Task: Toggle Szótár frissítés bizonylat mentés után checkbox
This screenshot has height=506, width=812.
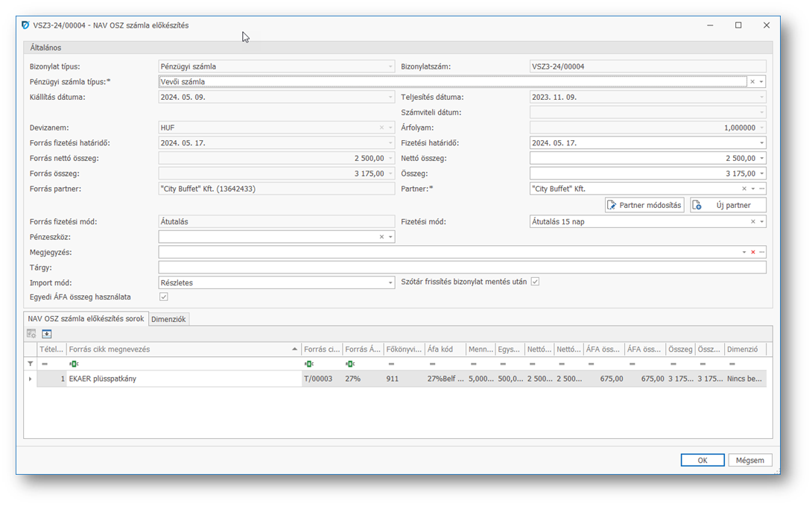Action: (535, 282)
